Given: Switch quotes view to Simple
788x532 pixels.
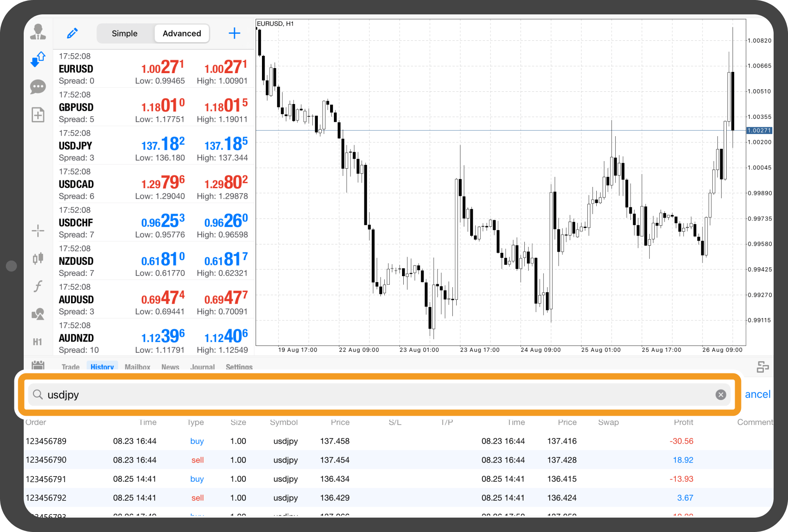Looking at the screenshot, I should [x=124, y=33].
